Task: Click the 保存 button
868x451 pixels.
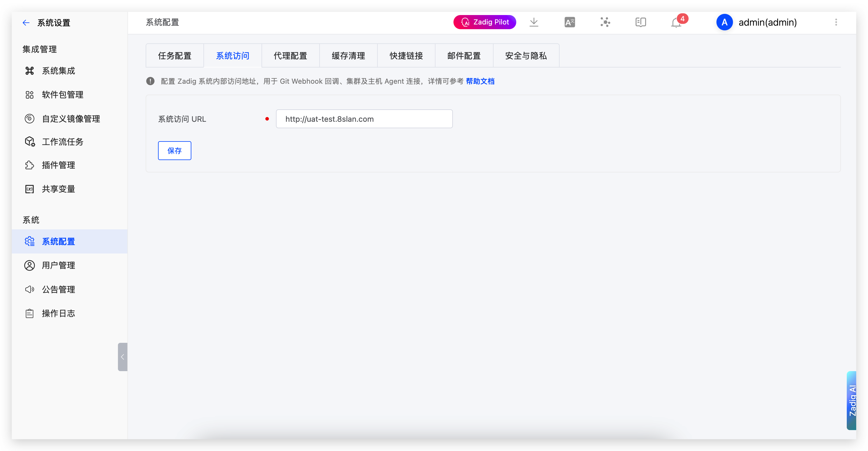Action: 174,151
